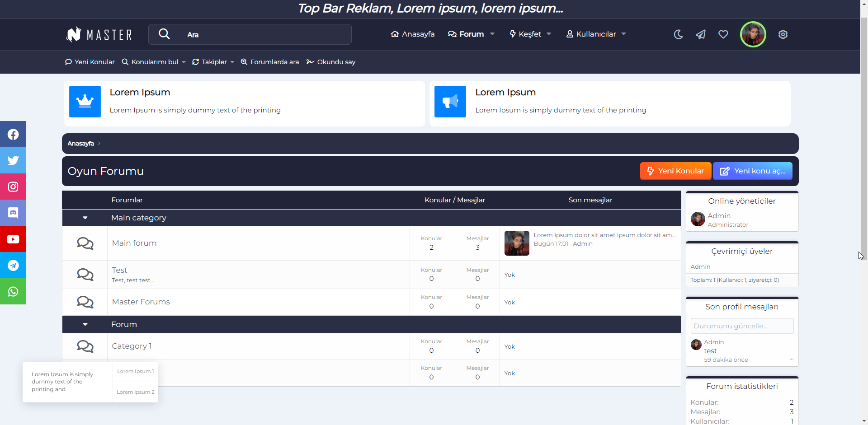Open the Master Forums forum link
This screenshot has height=425, width=868.
tap(141, 302)
